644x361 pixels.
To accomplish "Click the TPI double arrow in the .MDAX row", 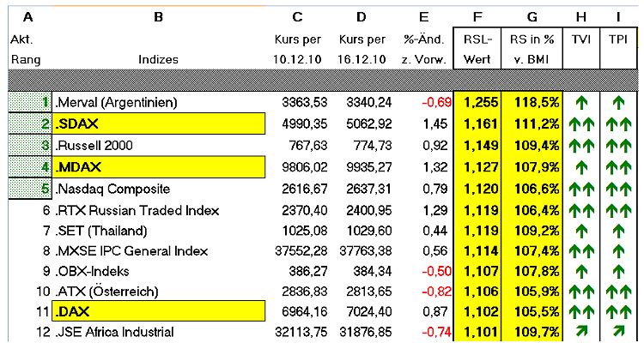I will (618, 168).
